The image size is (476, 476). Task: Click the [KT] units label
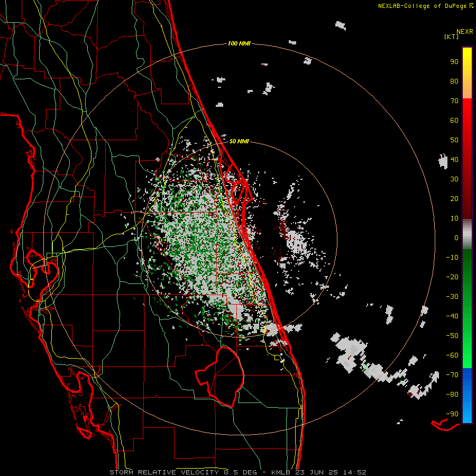[x=452, y=36]
